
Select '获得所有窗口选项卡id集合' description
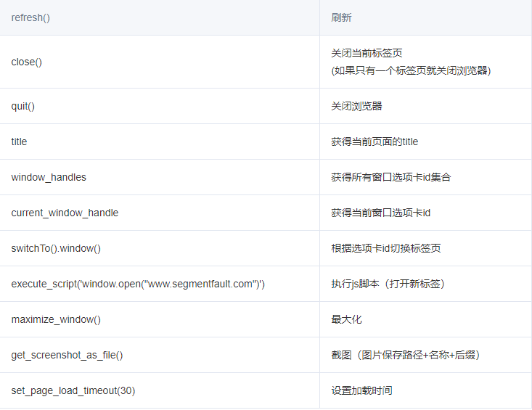[x=391, y=177]
